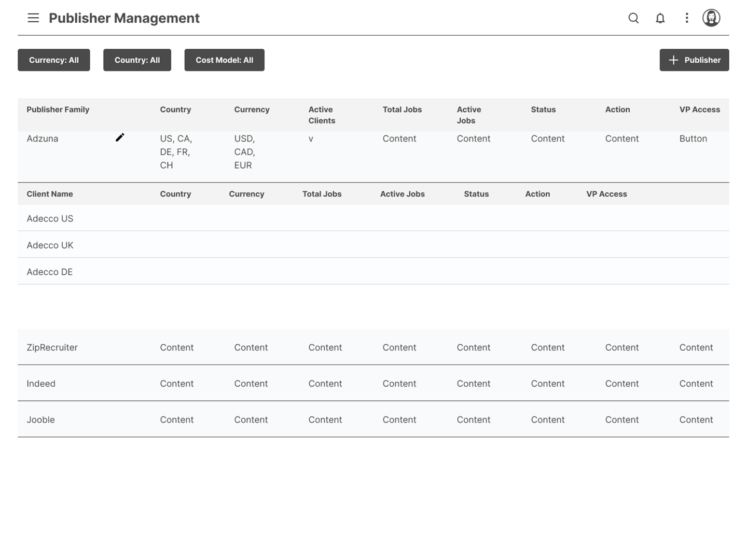Open the Currency: All filter
This screenshot has width=747, height=560.
[54, 60]
